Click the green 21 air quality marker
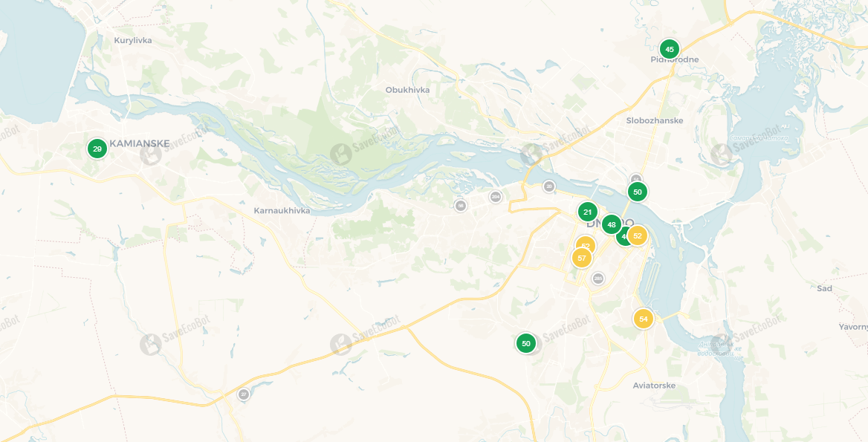Screen dimensions: 868x442 click(x=587, y=212)
